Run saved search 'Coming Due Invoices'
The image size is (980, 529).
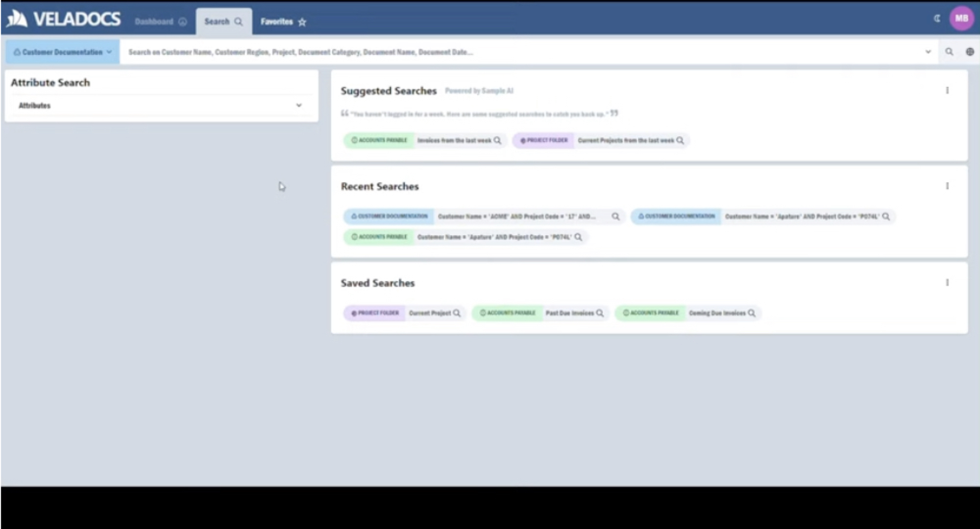pyautogui.click(x=721, y=313)
